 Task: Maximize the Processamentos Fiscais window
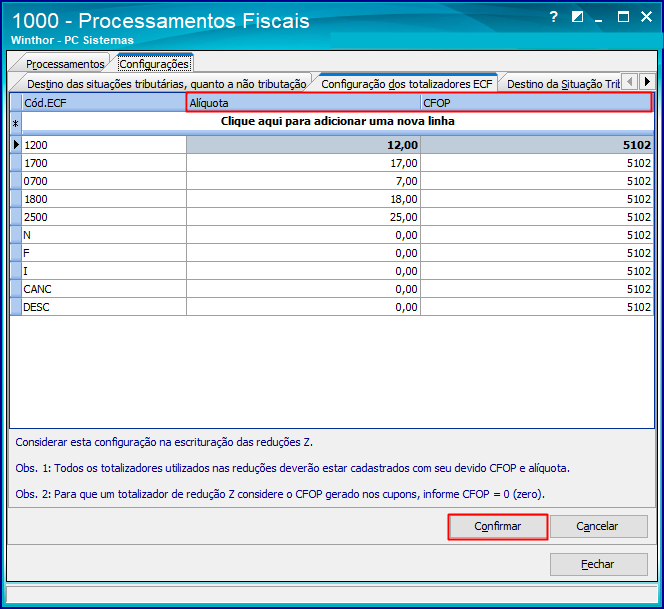(x=623, y=17)
